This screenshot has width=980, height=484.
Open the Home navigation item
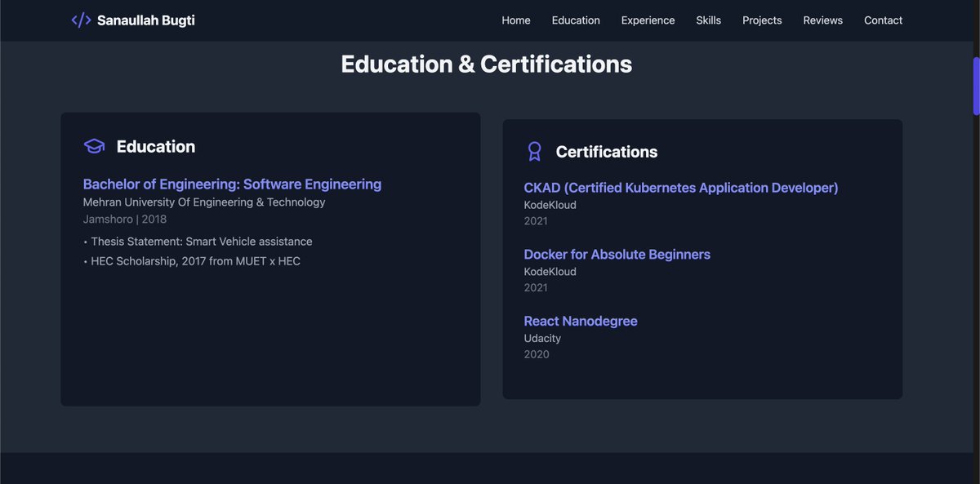515,20
